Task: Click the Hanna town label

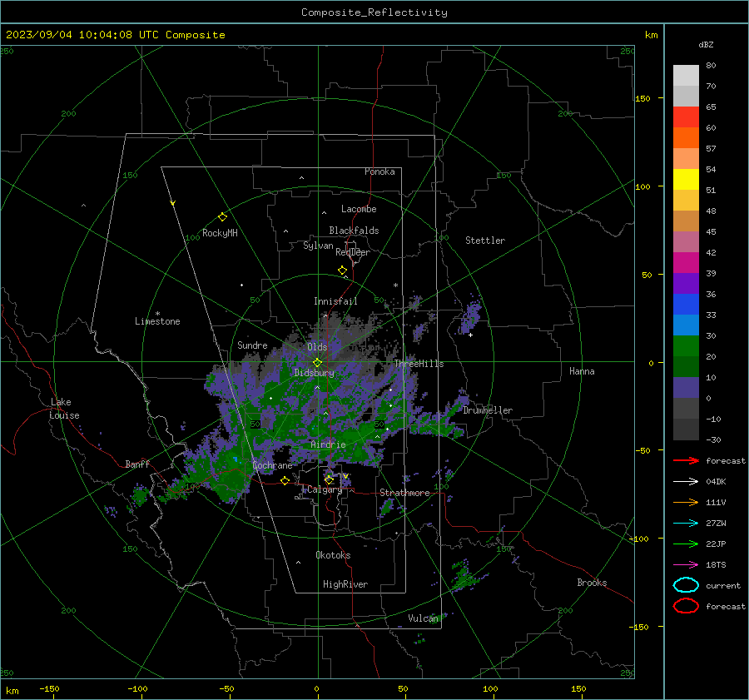Action: (582, 371)
